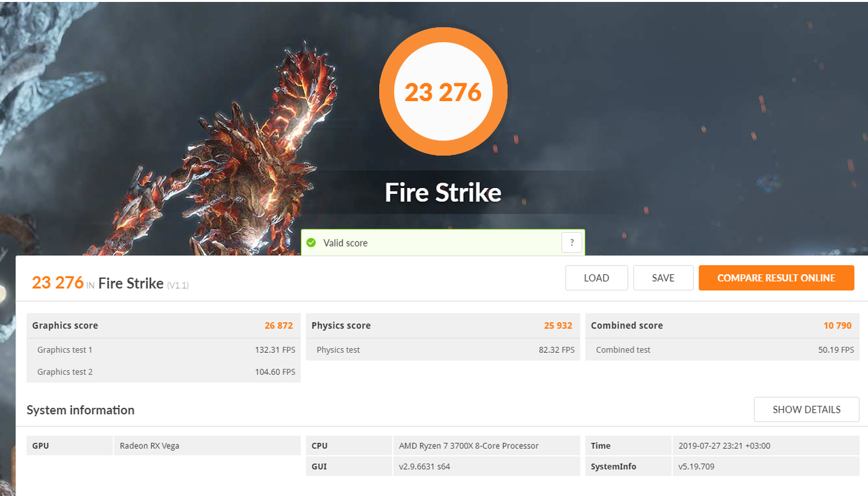The width and height of the screenshot is (868, 496).
Task: Click the SystemInfo version v5.19.709
Action: [696, 467]
